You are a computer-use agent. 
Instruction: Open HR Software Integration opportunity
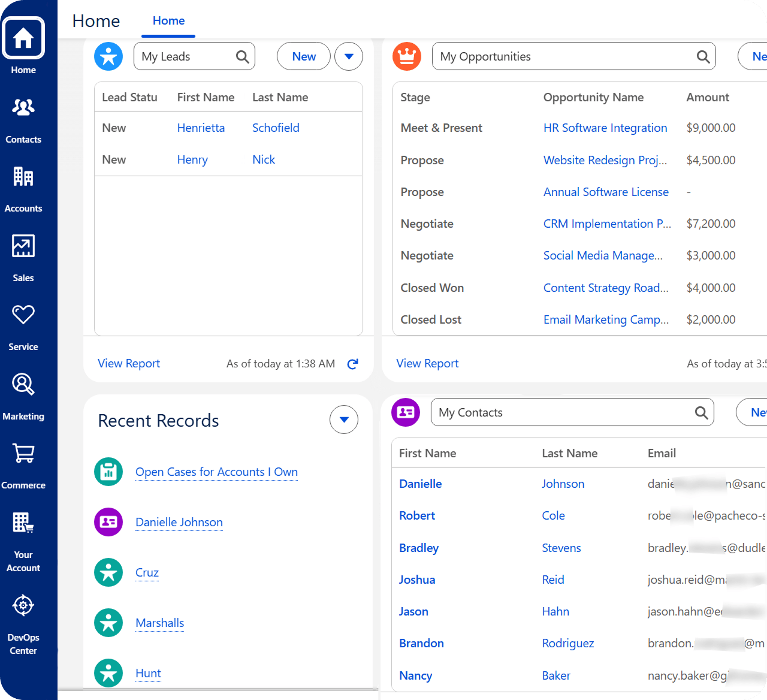coord(605,128)
